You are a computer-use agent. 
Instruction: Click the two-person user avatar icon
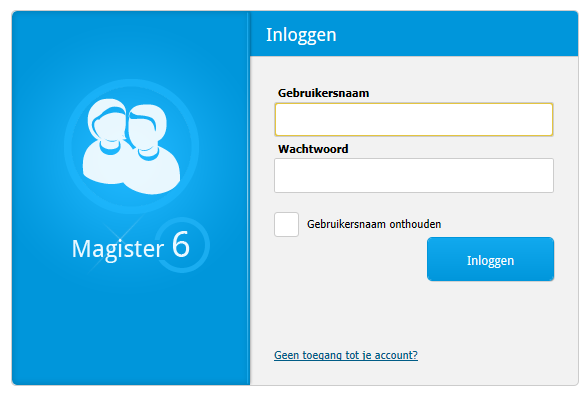131,146
